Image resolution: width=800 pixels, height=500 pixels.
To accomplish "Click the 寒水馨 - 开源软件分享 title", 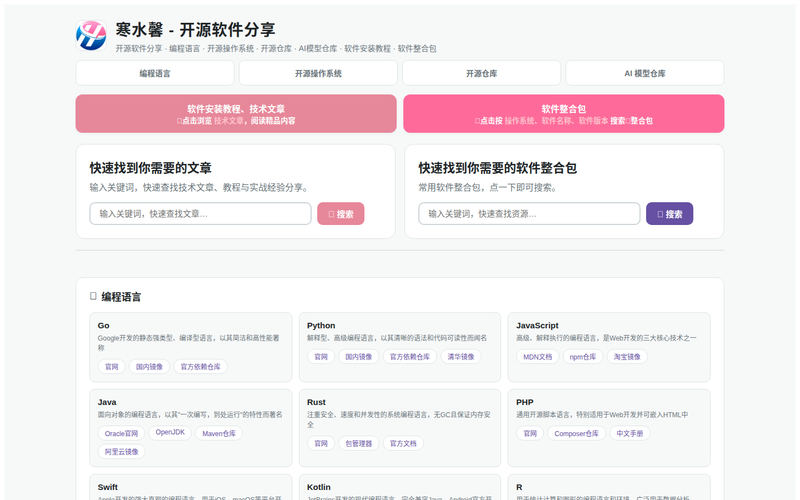I will pyautogui.click(x=195, y=30).
